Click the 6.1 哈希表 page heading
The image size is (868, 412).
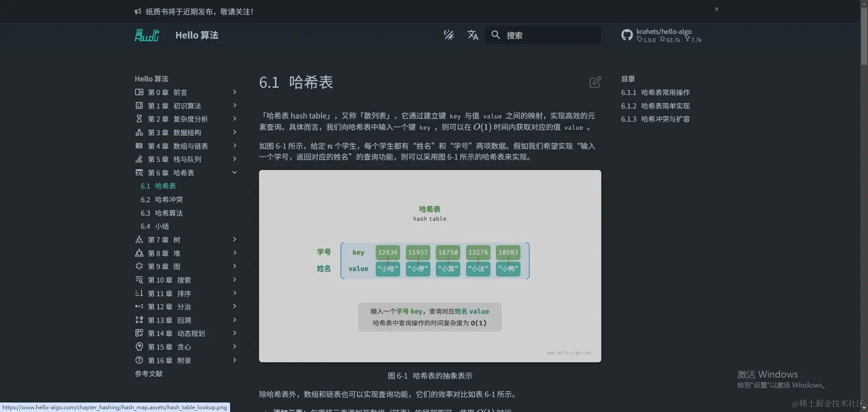pos(296,82)
